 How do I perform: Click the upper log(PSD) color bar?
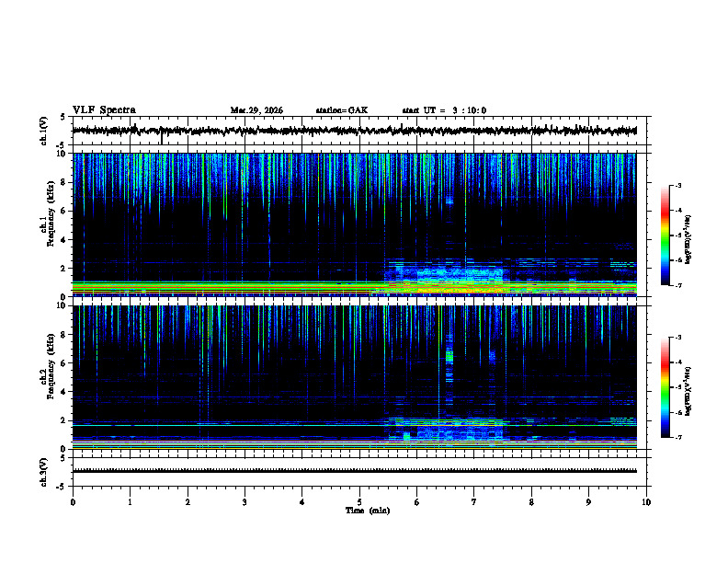tap(665, 236)
